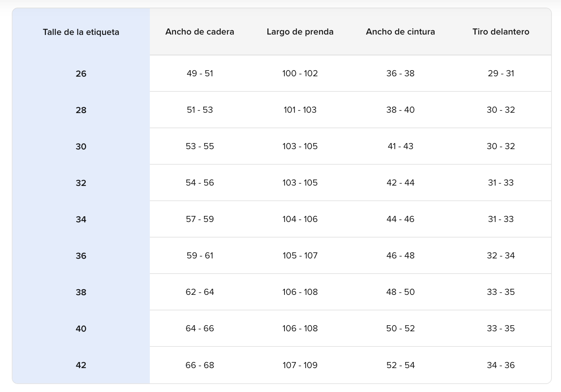This screenshot has height=392, width=561.
Task: Click the hip width cell '66 - 68'
Action: (x=200, y=365)
